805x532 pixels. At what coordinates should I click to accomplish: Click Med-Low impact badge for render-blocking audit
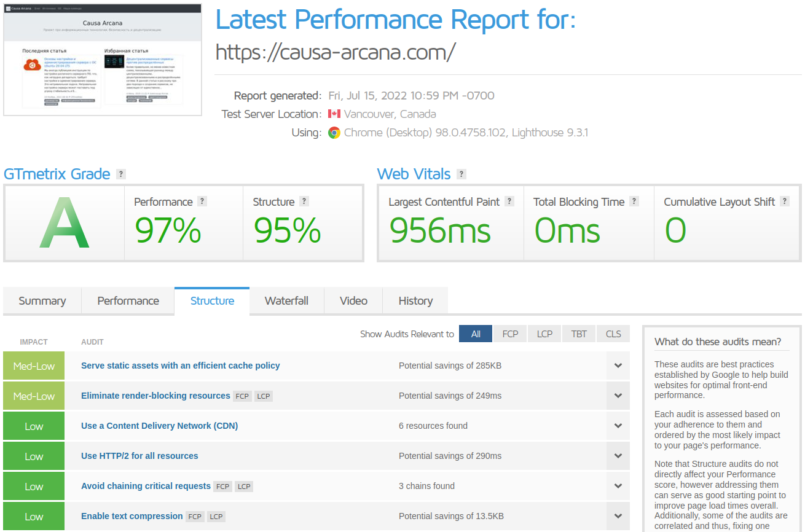click(34, 396)
